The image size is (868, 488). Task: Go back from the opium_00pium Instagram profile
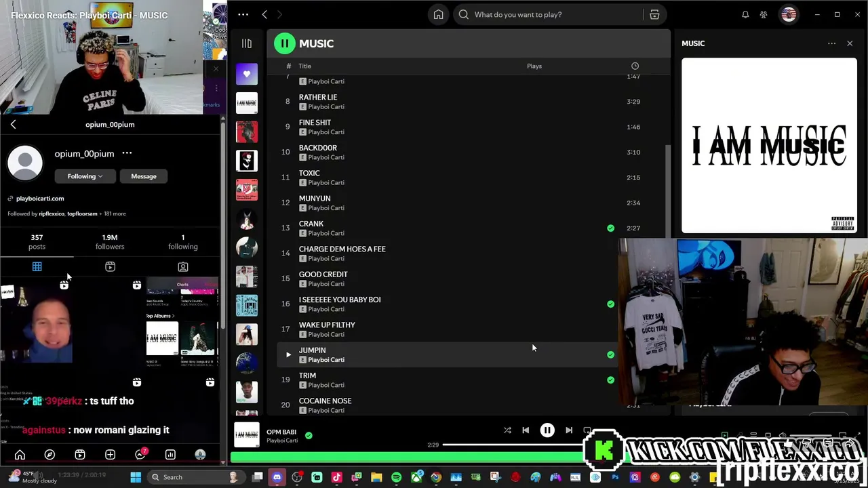point(13,124)
